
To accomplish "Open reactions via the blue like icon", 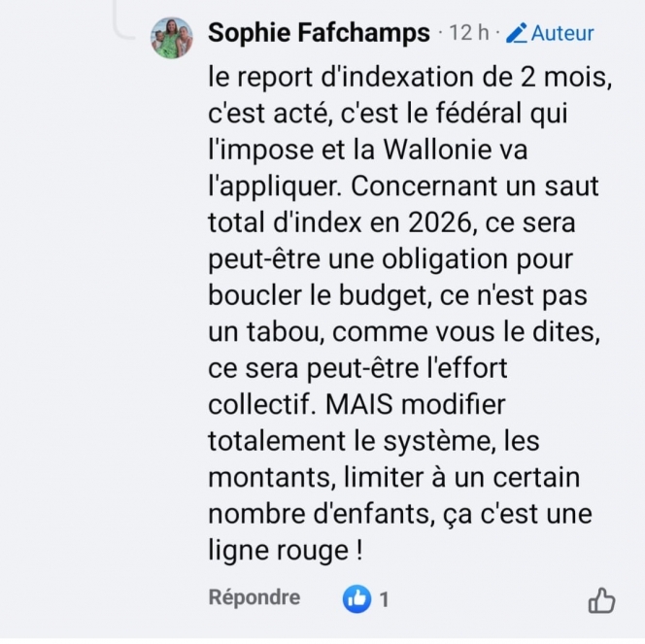I will [x=356, y=599].
